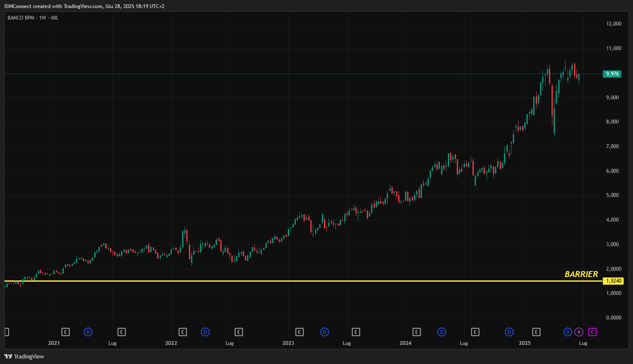
Task: Click the earnings E marker just before 2024 label
Action: (x=356, y=332)
